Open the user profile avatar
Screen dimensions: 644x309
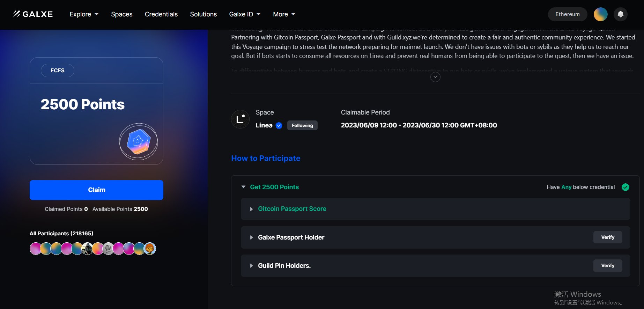(601, 14)
